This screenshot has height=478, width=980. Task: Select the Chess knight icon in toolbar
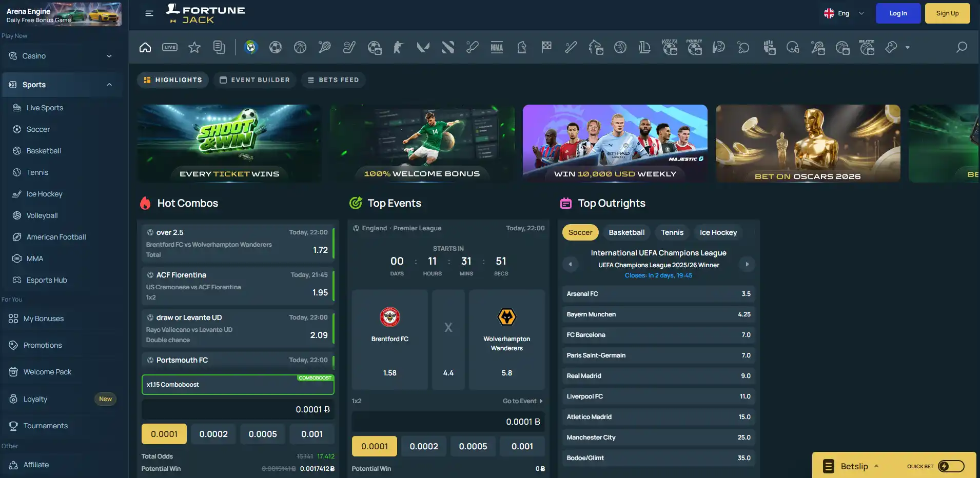(x=522, y=48)
